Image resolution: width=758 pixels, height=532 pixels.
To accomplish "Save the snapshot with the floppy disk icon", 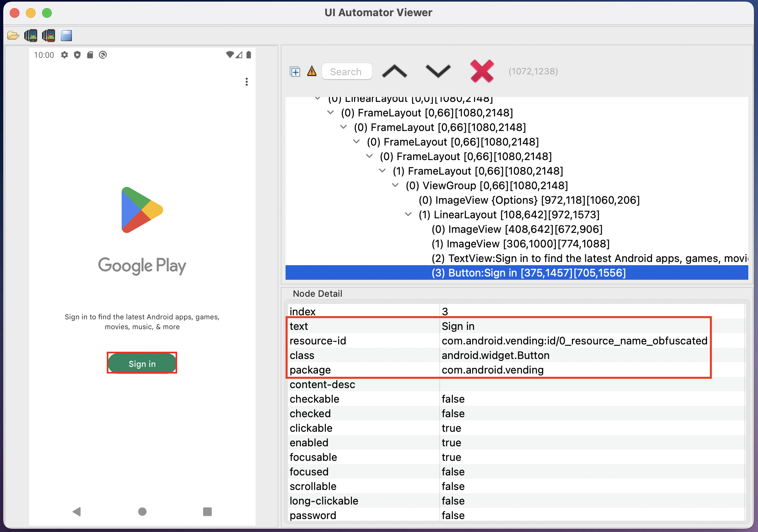I will [66, 36].
